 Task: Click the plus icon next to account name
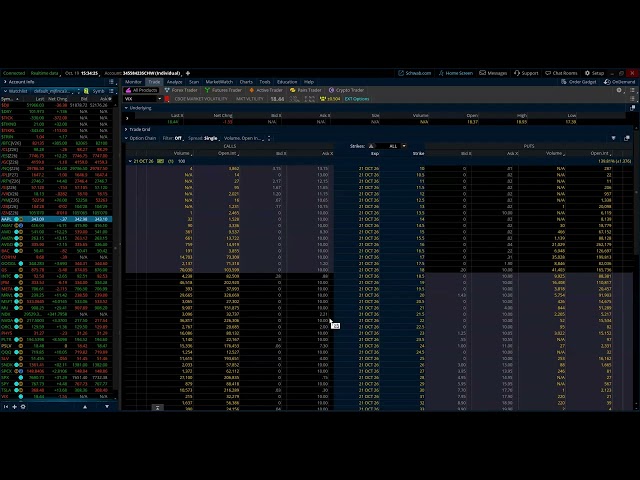(188, 73)
